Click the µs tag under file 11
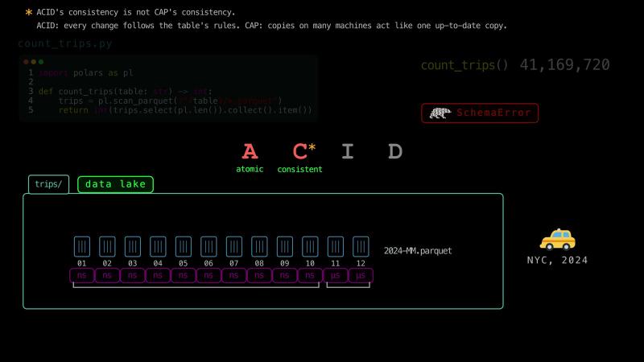 [x=336, y=275]
